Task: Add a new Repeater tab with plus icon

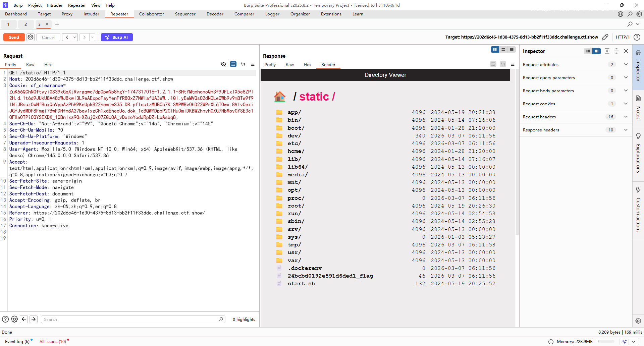Action: [57, 24]
